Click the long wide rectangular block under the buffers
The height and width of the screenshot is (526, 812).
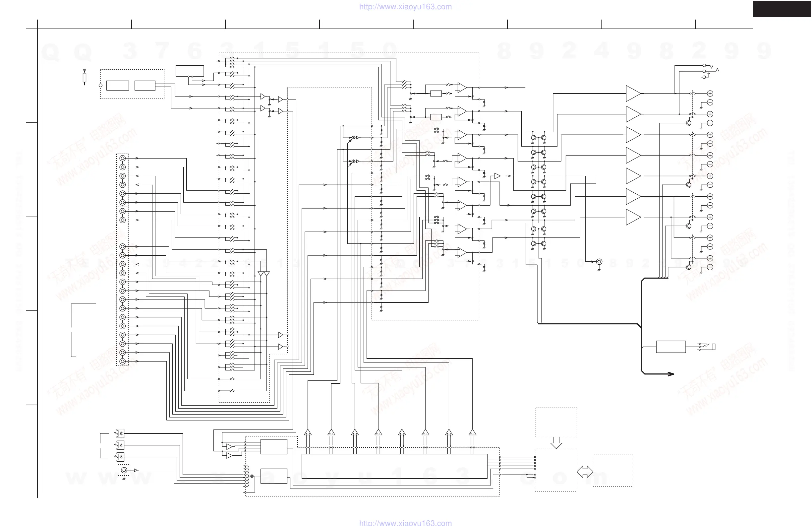(394, 466)
